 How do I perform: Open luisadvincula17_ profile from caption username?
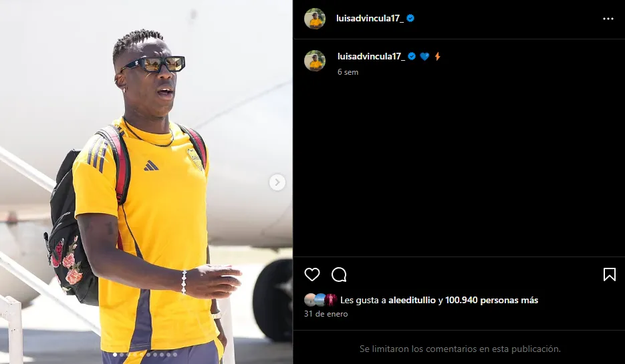click(x=371, y=57)
